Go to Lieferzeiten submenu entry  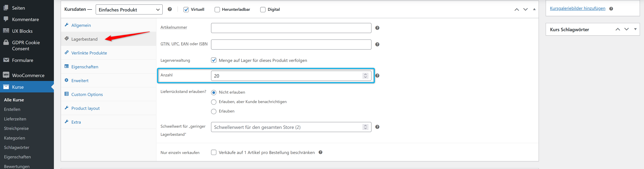15,119
